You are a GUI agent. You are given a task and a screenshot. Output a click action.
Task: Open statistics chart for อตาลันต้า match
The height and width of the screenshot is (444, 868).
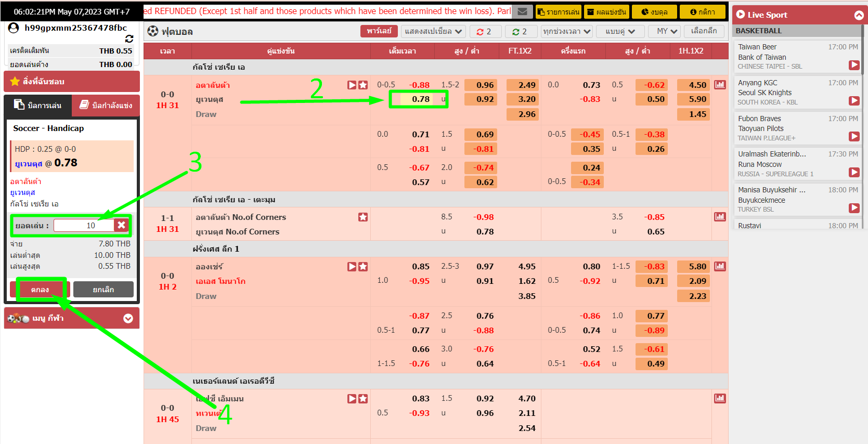tap(720, 85)
